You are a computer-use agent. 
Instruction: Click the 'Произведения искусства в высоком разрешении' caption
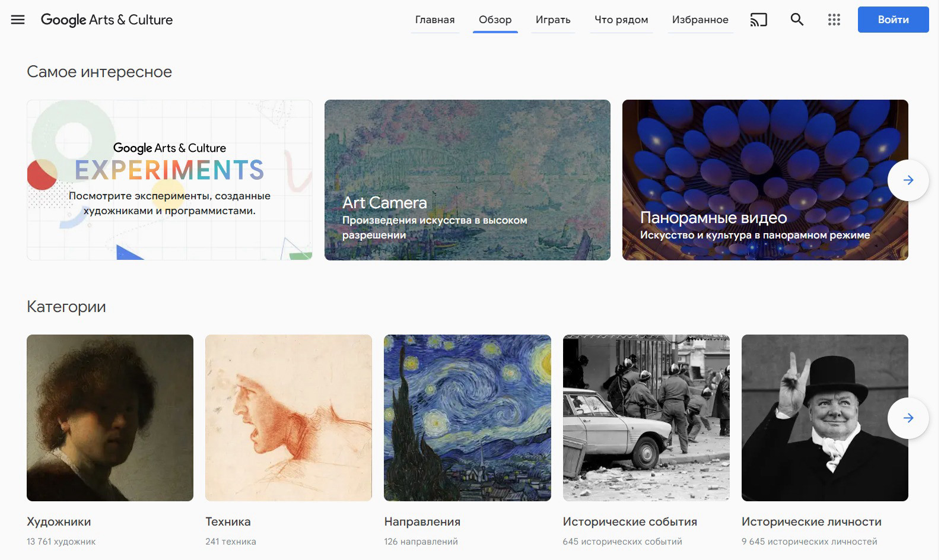435,227
